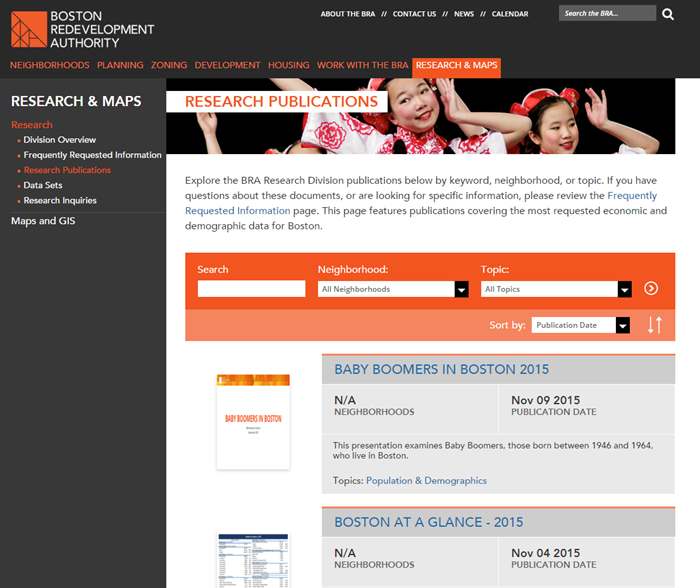The width and height of the screenshot is (700, 588).
Task: Click the Boston Redevelopment Authority logo
Action: [x=82, y=30]
